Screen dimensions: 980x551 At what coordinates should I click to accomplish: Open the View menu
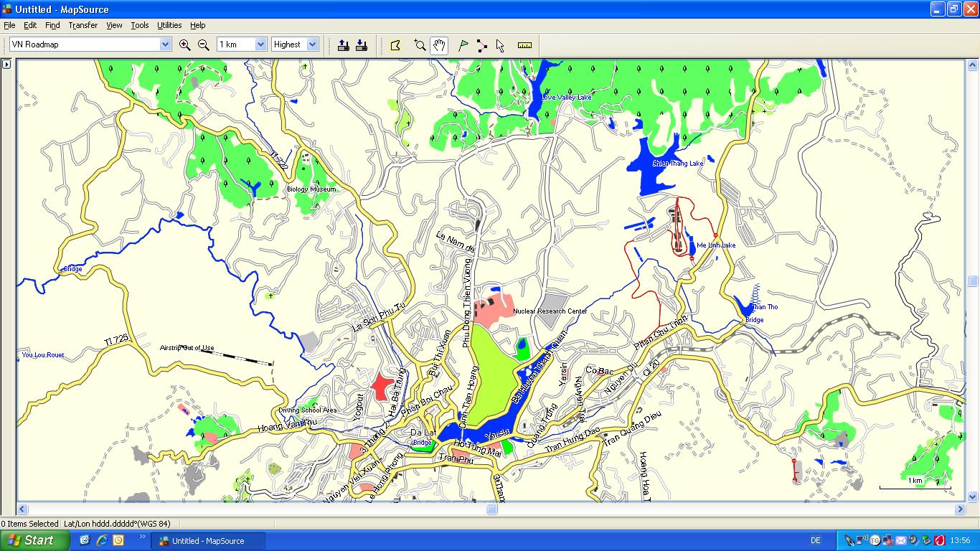pos(114,25)
